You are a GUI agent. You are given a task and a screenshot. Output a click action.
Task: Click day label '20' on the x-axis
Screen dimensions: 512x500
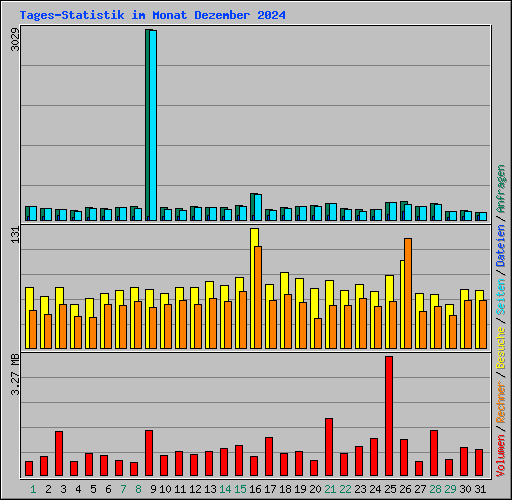pos(315,489)
